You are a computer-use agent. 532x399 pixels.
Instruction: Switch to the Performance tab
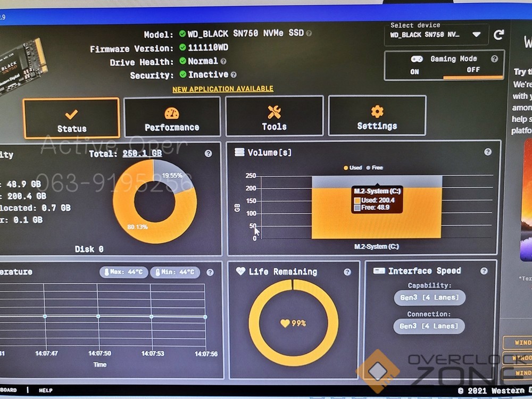pos(172,117)
